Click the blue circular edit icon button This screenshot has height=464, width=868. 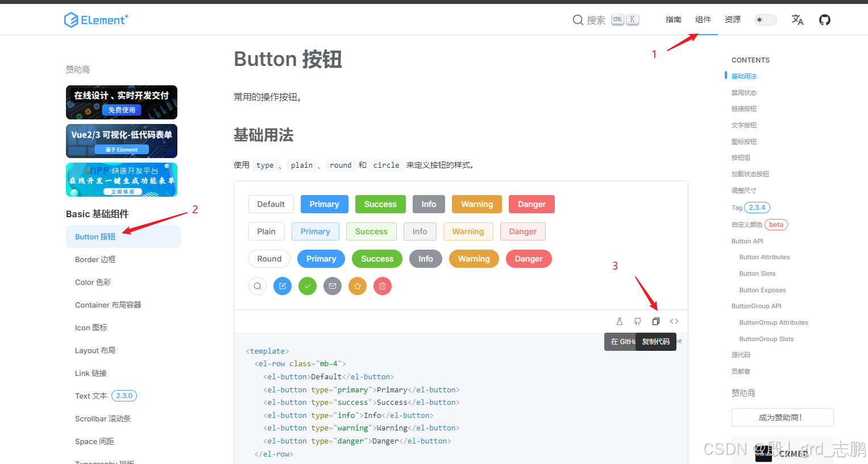coord(283,286)
